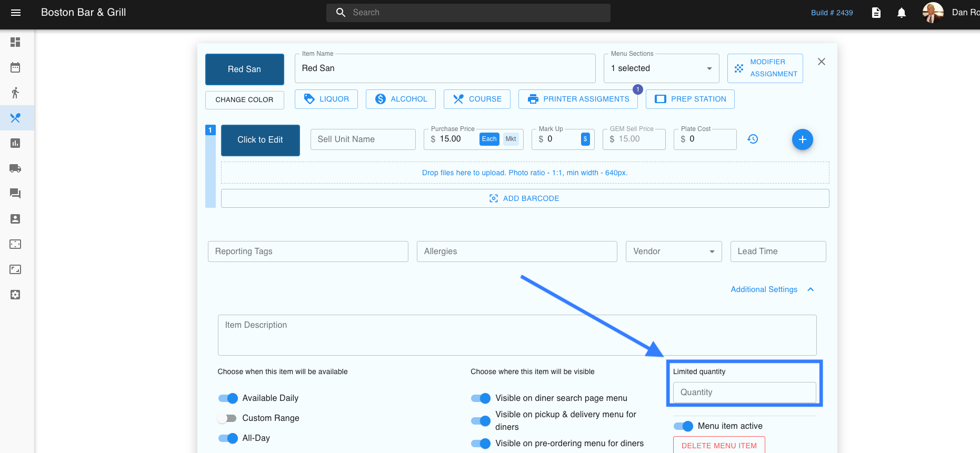Toggle the Available Daily switch

click(228, 398)
